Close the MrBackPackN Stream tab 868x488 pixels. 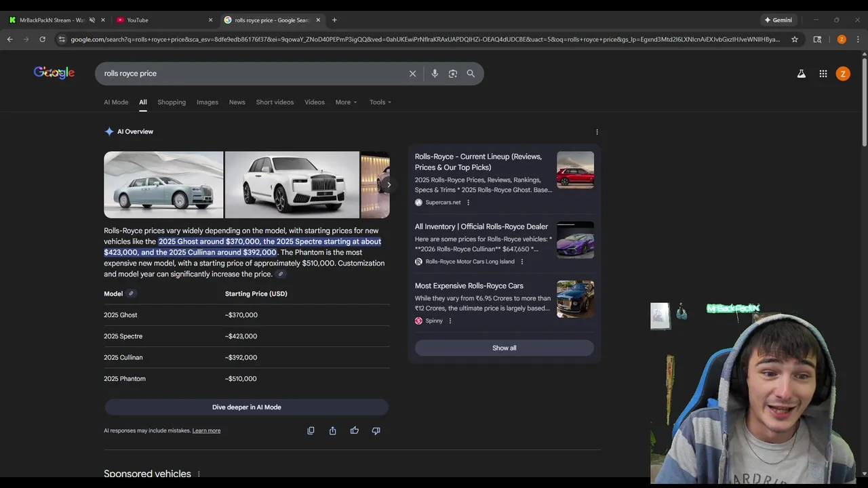[x=103, y=20]
